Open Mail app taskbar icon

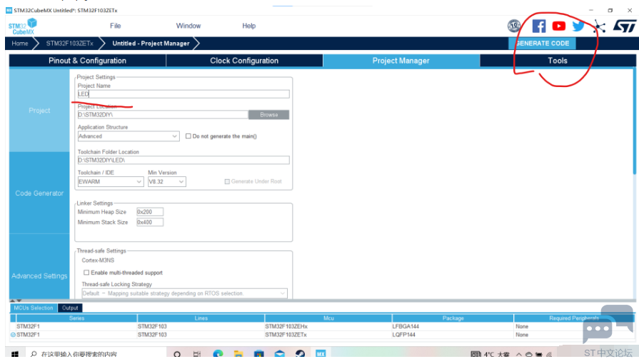tap(280, 354)
